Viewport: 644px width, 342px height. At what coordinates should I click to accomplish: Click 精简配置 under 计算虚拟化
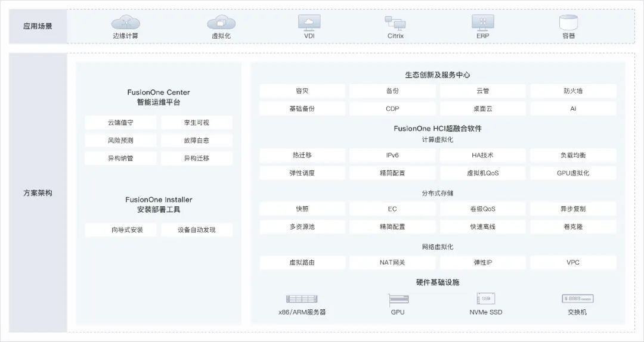point(392,173)
